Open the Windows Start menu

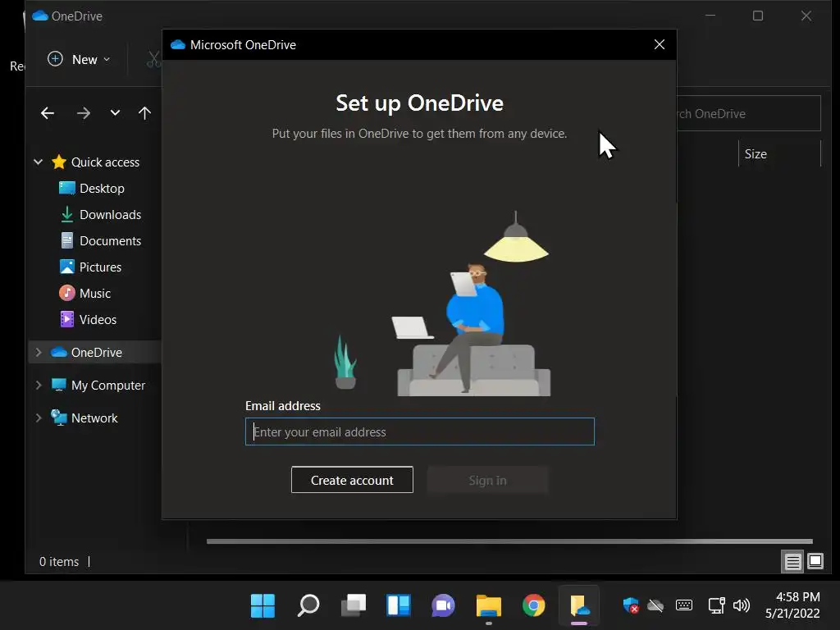[x=263, y=606]
